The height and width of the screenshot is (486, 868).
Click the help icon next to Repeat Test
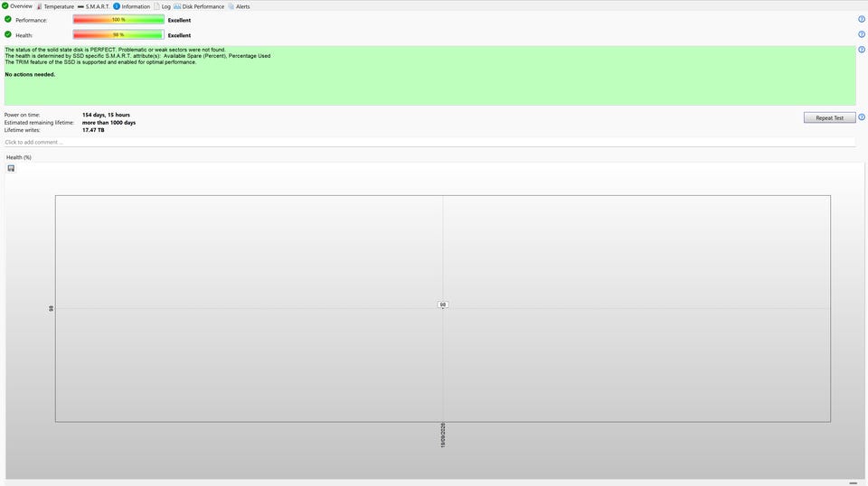tap(862, 117)
